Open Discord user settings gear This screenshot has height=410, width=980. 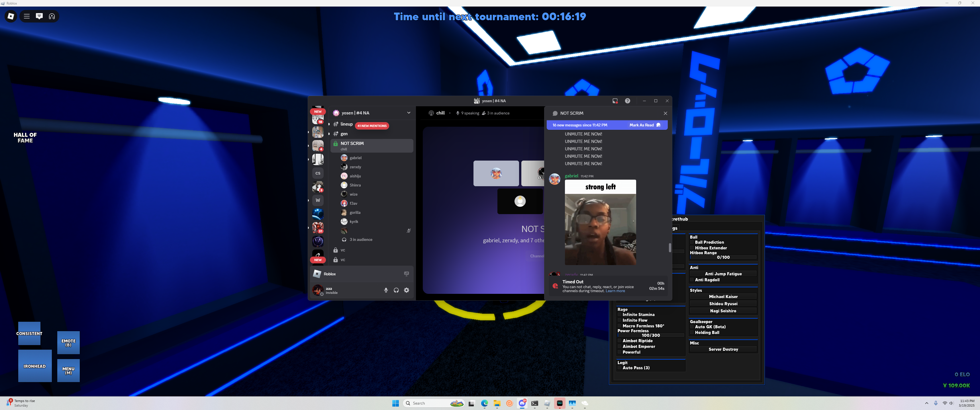click(406, 290)
